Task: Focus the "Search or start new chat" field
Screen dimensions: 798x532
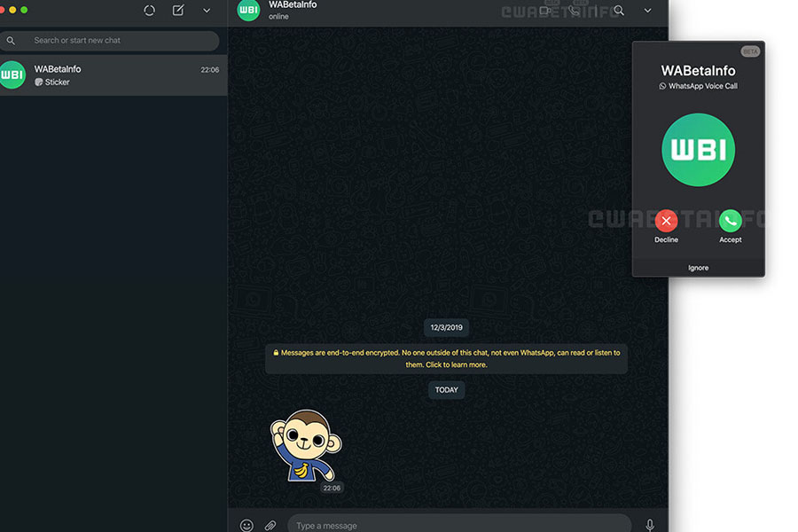Action: pos(109,41)
